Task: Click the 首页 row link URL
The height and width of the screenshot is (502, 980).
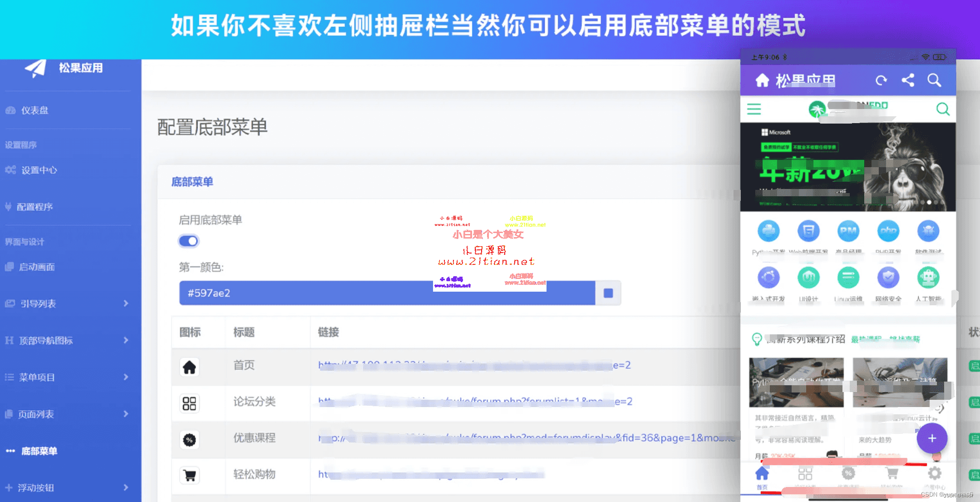Action: click(474, 365)
